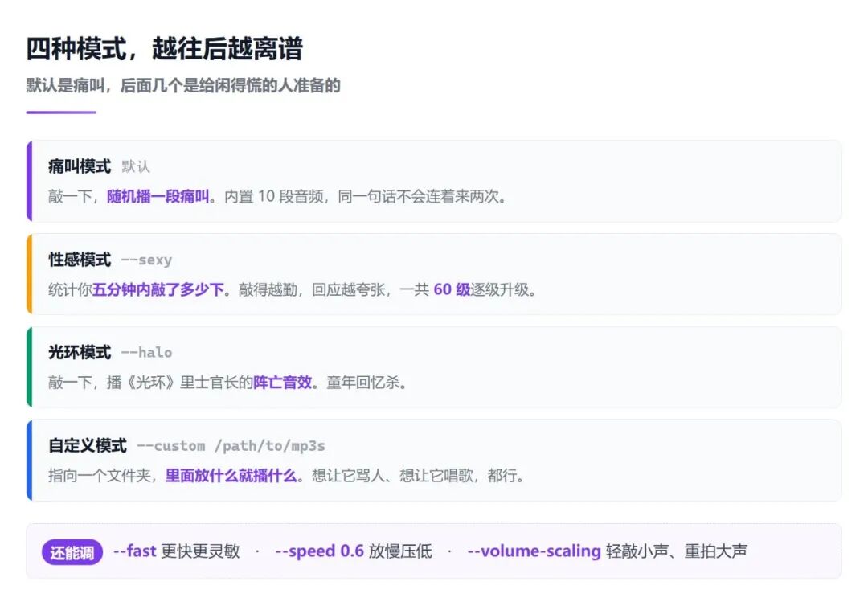Click the text 更快更灵敏
The image size is (868, 602).
click(200, 551)
